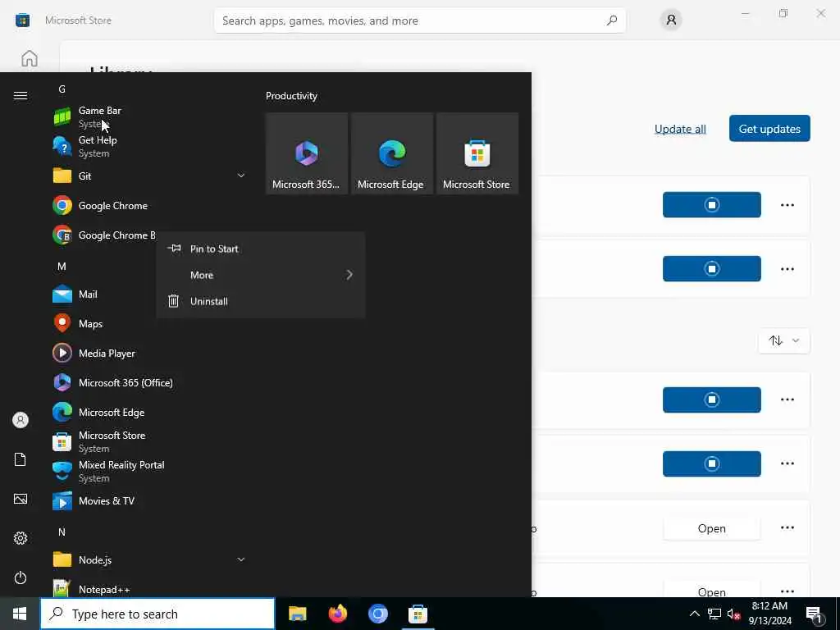The height and width of the screenshot is (630, 840).
Task: Open the Movies & TV app
Action: pyautogui.click(x=149, y=501)
